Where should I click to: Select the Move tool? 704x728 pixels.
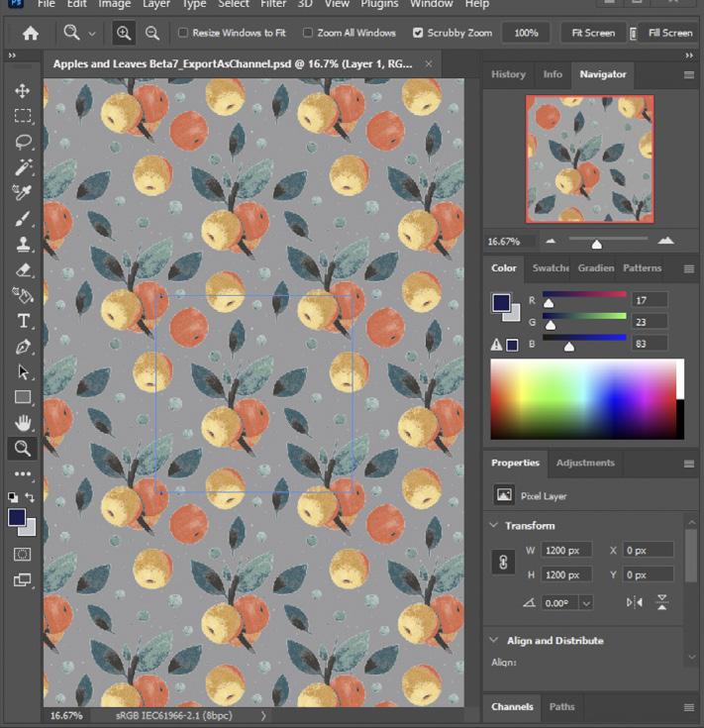click(x=23, y=90)
